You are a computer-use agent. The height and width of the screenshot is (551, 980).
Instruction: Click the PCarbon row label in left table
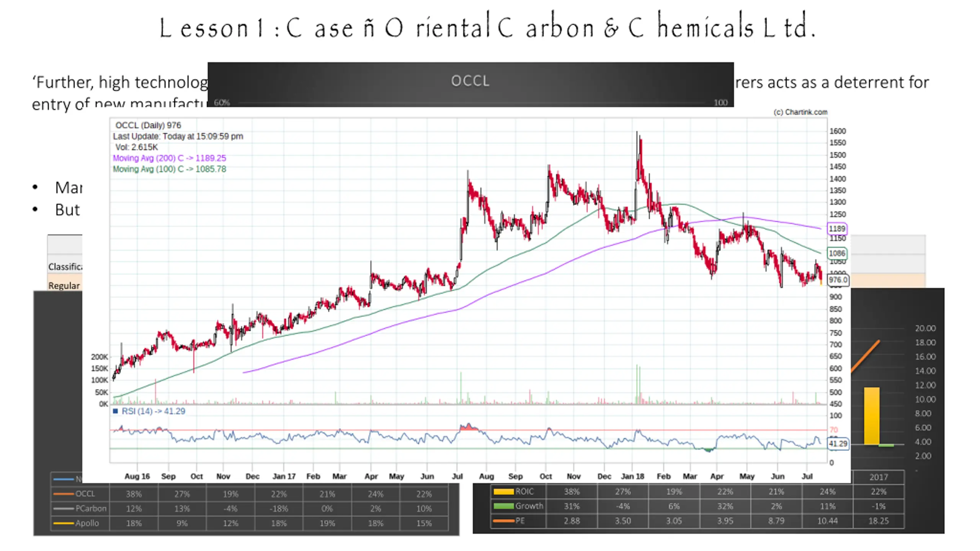coord(91,508)
